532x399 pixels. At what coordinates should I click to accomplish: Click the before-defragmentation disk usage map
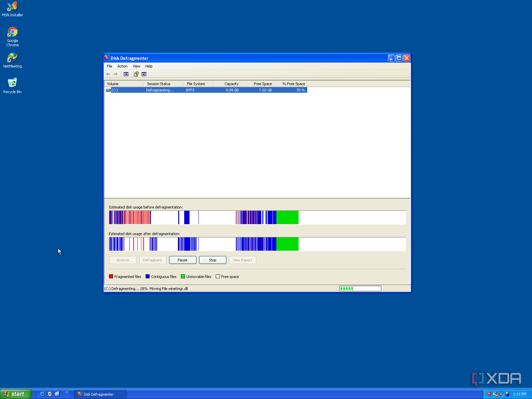[x=257, y=217]
